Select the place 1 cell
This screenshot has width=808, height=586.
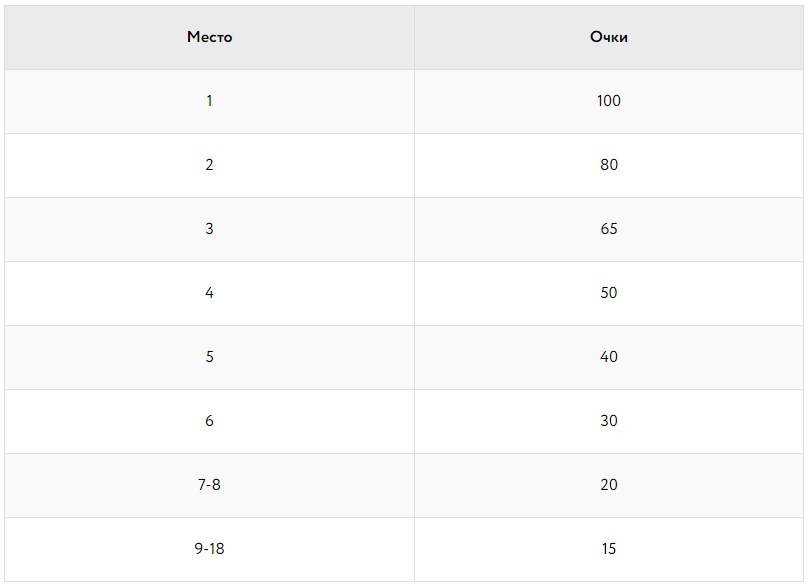click(x=209, y=101)
